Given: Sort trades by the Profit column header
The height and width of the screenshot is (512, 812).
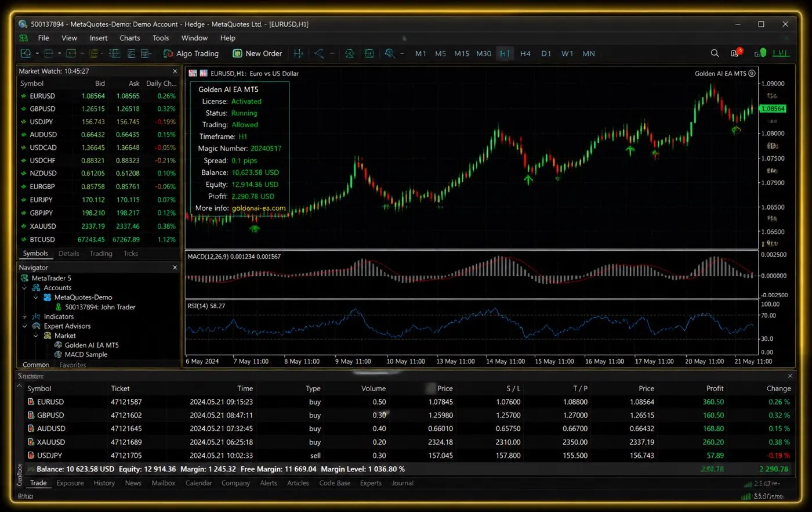Looking at the screenshot, I should [x=715, y=388].
